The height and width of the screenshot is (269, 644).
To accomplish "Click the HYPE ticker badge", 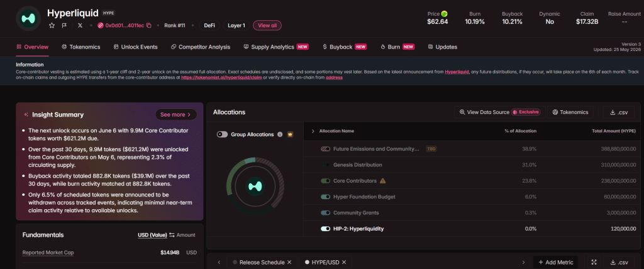I will [109, 13].
